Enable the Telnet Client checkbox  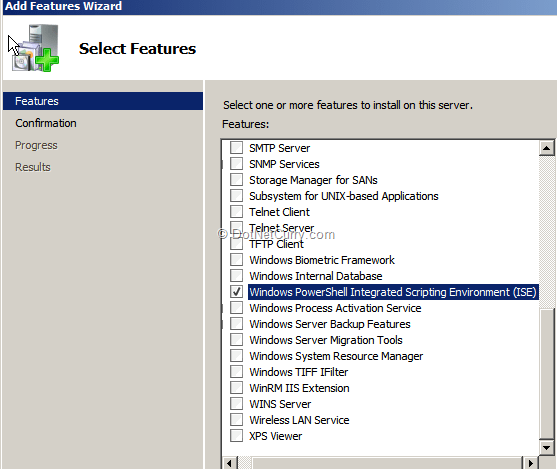[236, 212]
